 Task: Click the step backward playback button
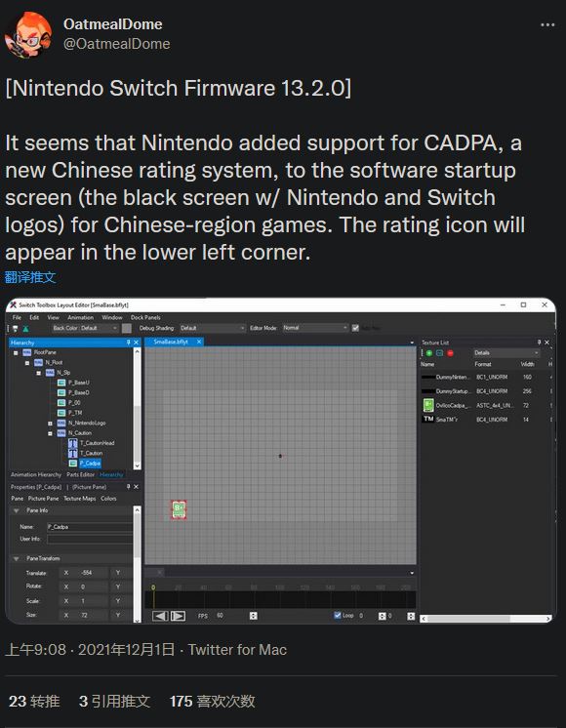pos(160,616)
